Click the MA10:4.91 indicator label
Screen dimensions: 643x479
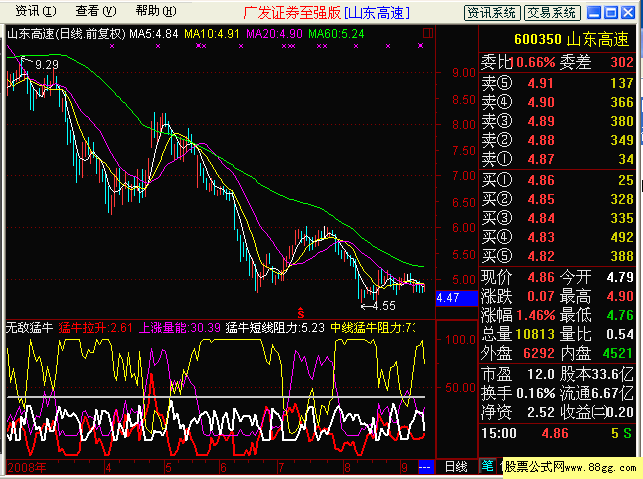(212, 34)
